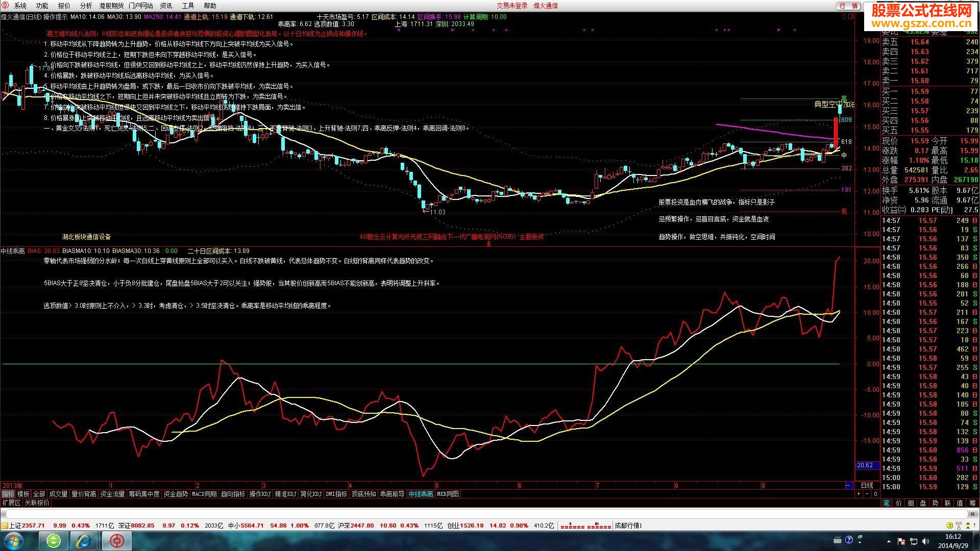Click the yellow up-arrow status icon
The height and width of the screenshot is (551, 980).
coord(950,525)
